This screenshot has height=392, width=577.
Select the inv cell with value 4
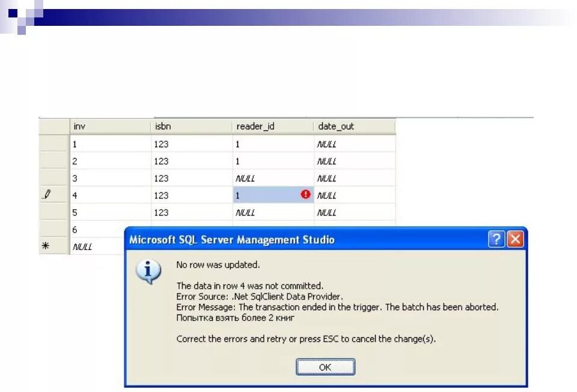[x=111, y=195]
